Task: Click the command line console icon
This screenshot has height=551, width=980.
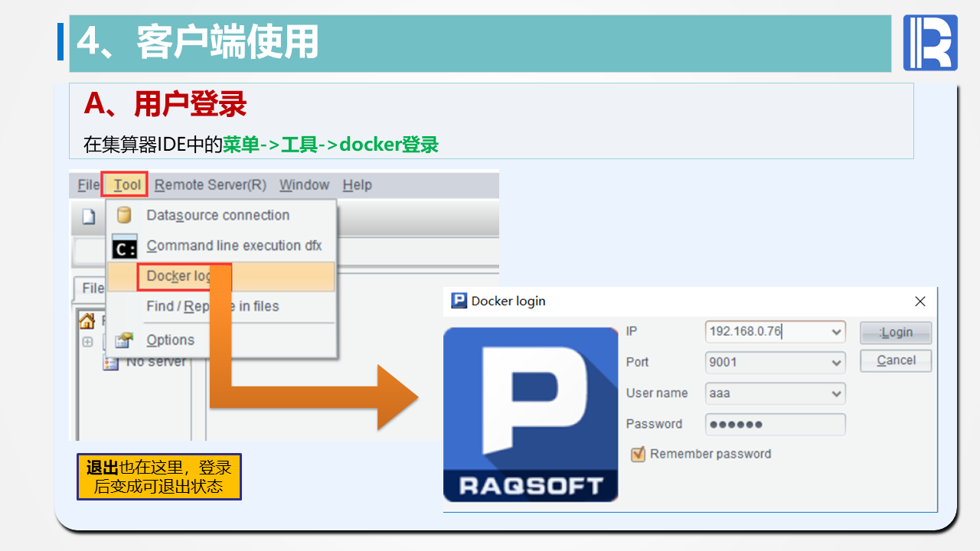Action: 124,246
